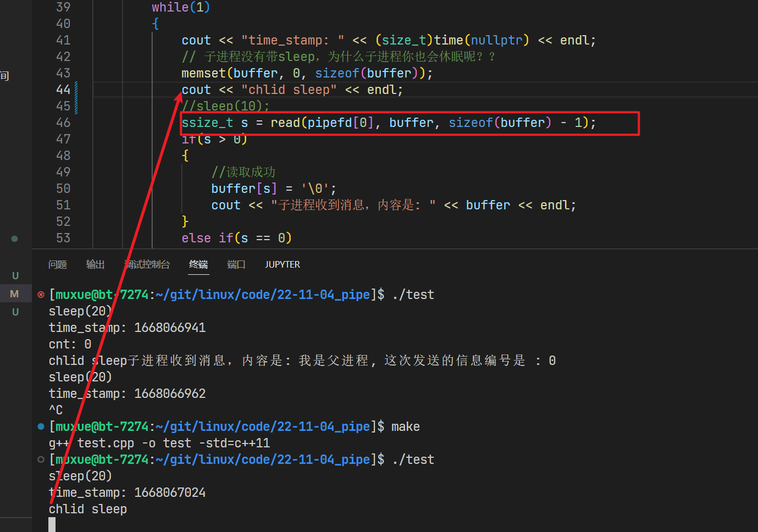758x532 pixels.
Task: Click terminal output 'cnt: 0'
Action: [70, 344]
